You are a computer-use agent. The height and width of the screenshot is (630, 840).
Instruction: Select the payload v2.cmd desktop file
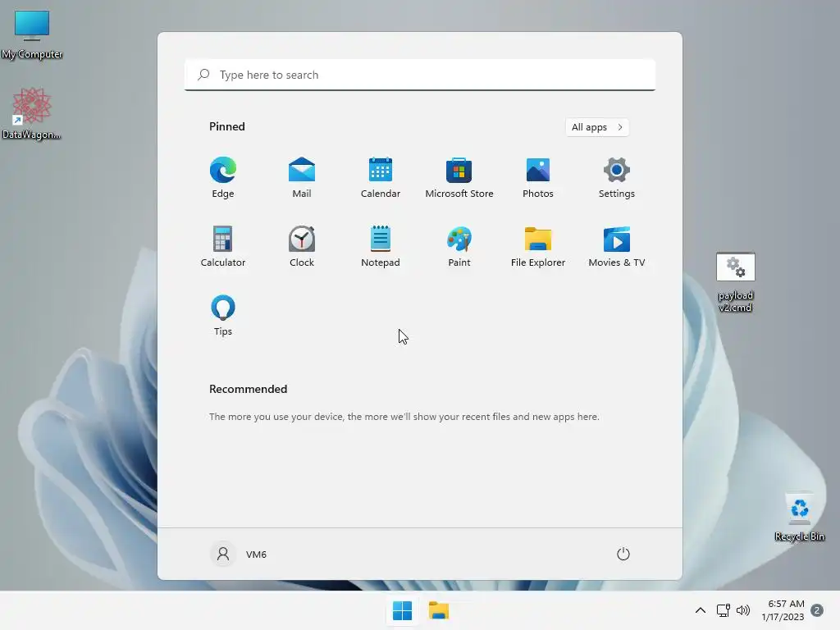[736, 282]
